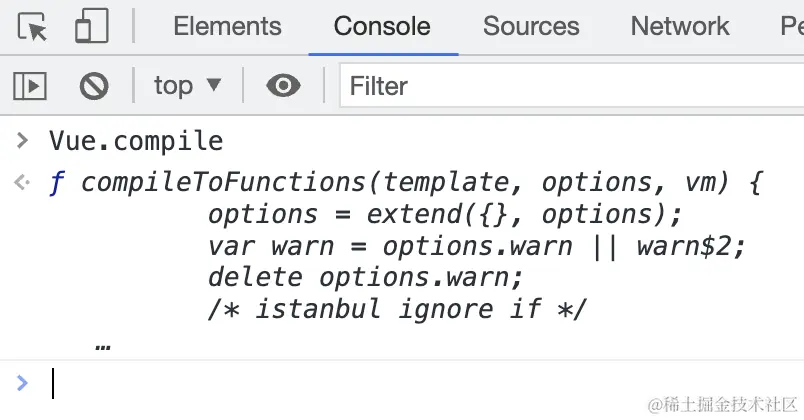Create a live expression via eye icon

pos(284,86)
